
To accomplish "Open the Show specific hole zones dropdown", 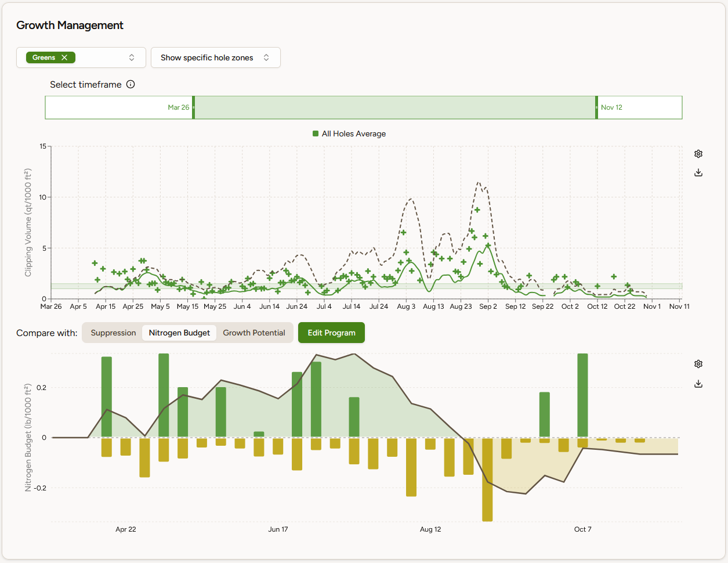I will pos(216,57).
